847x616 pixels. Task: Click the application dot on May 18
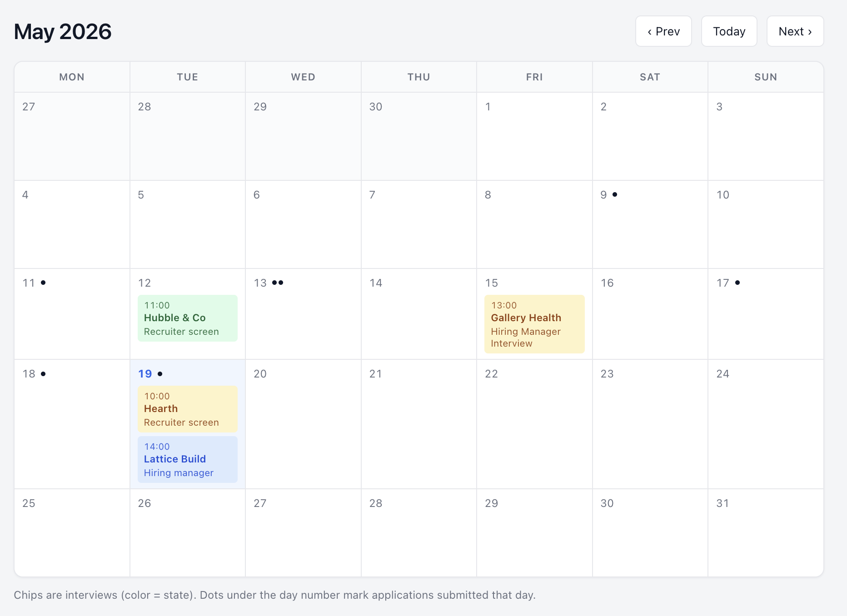(x=43, y=374)
